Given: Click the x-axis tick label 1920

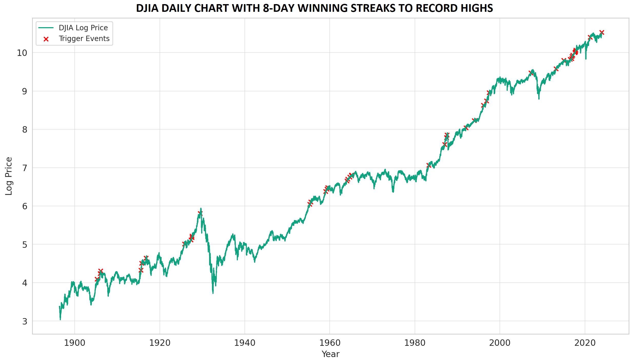Looking at the screenshot, I should [x=160, y=343].
